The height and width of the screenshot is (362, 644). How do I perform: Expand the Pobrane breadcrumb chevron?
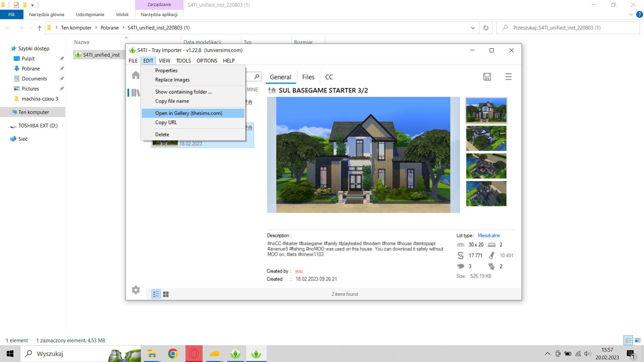pos(123,27)
